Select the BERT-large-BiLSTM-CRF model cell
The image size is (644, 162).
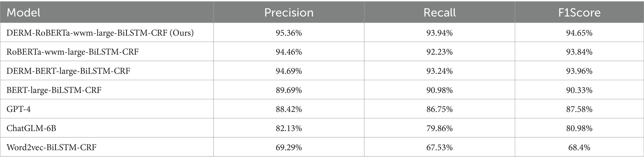pyautogui.click(x=54, y=90)
